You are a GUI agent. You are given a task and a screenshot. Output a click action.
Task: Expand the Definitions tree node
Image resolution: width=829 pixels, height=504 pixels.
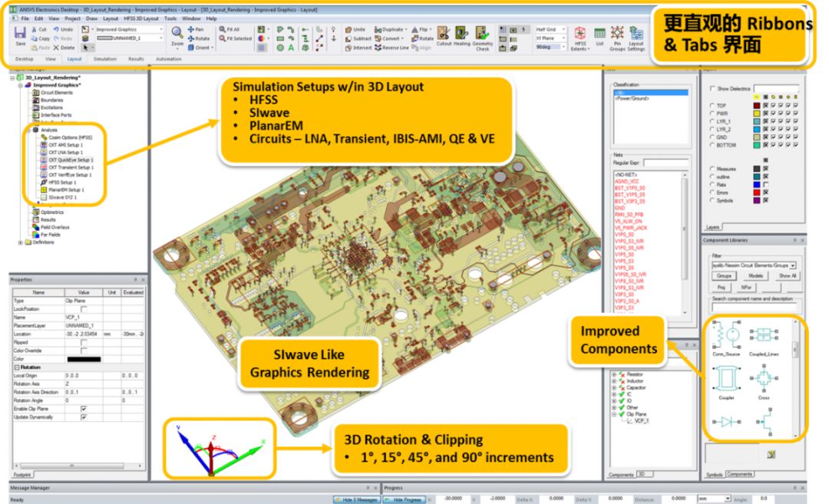[21, 242]
